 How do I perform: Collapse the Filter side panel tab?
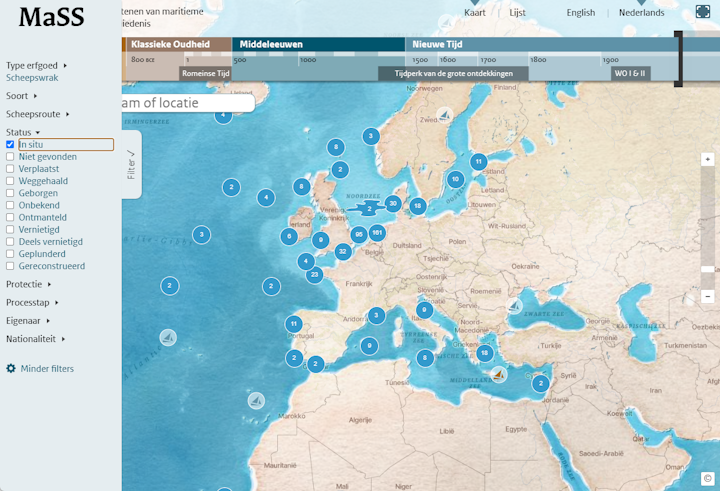(x=131, y=164)
